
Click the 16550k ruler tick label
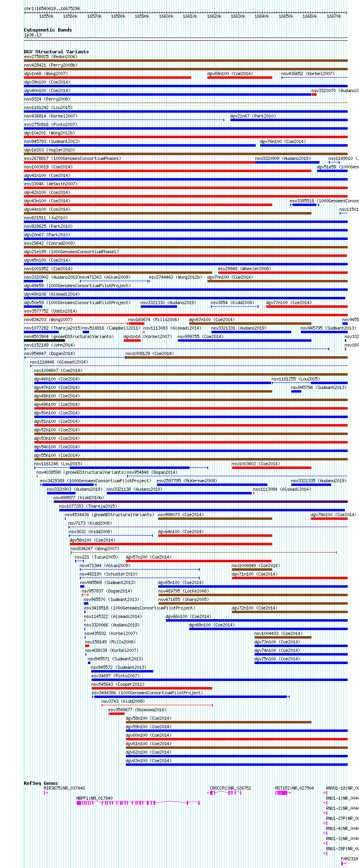tap(46, 16)
